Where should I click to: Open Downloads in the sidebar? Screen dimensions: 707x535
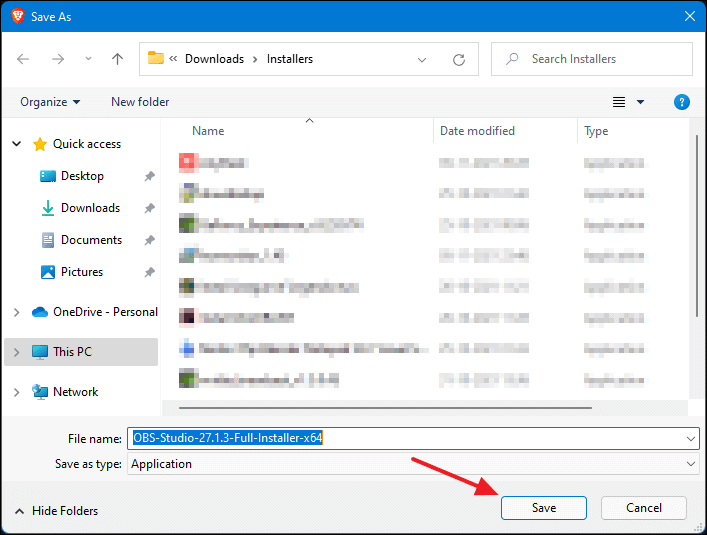(90, 208)
